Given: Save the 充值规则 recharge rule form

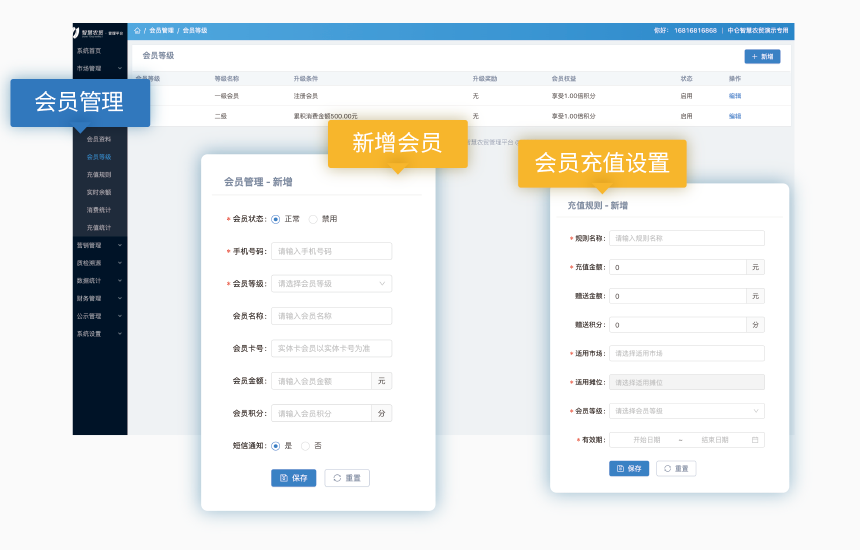Looking at the screenshot, I should pos(629,468).
